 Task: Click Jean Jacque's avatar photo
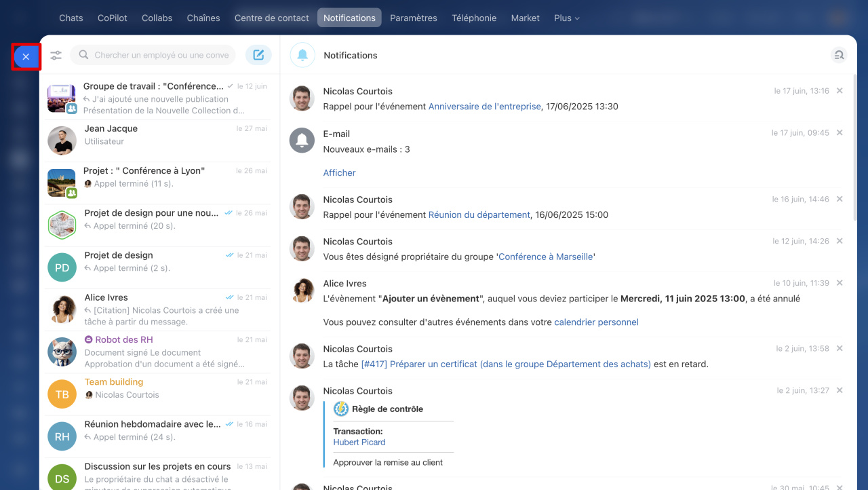62,140
